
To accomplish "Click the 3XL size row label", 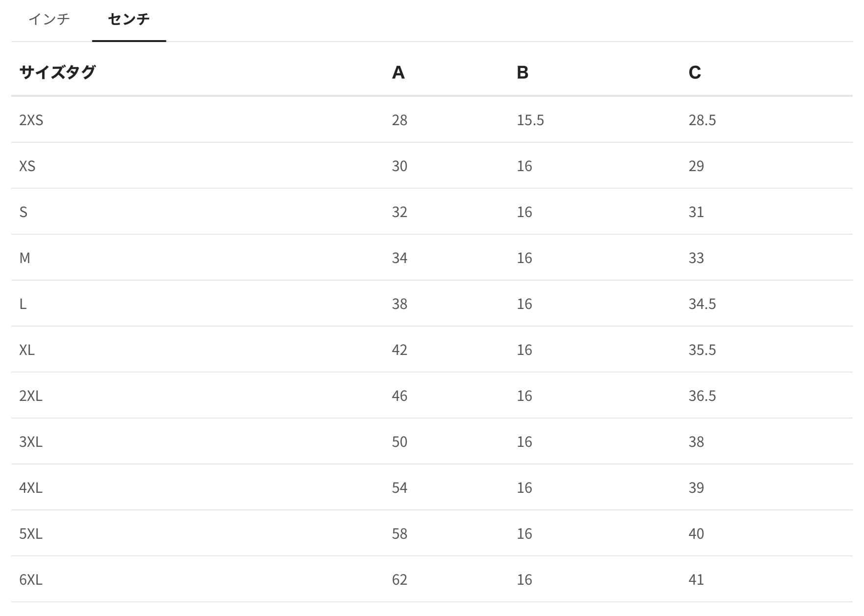I will pos(31,441).
